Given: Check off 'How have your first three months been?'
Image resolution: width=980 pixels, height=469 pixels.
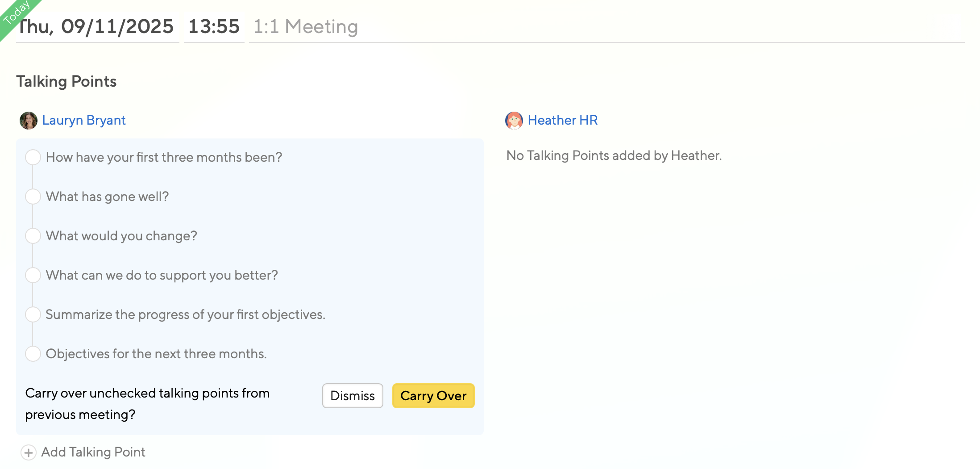Looking at the screenshot, I should (33, 157).
